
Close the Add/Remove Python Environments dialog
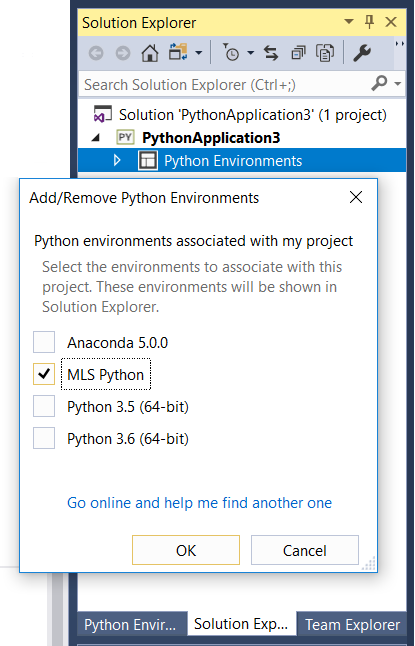[x=356, y=197]
